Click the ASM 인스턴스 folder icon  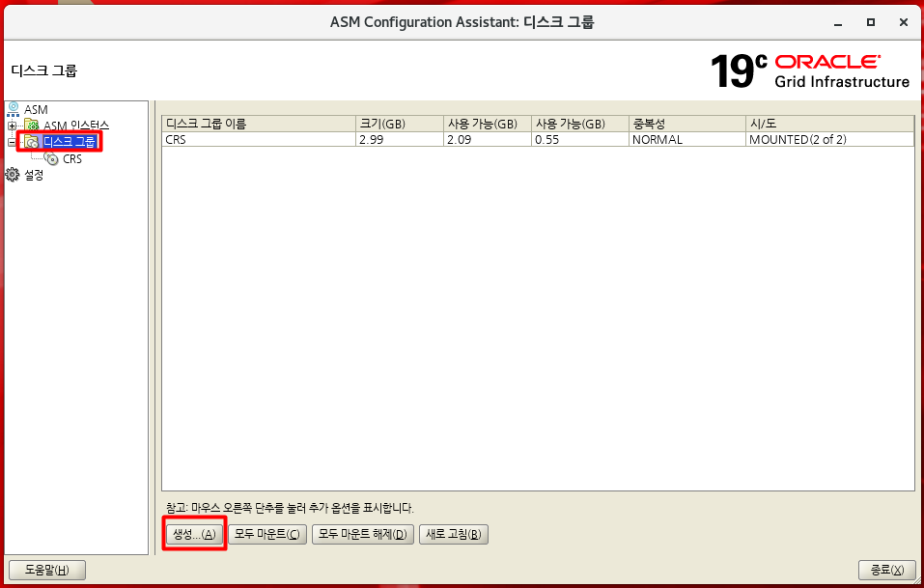pyautogui.click(x=32, y=126)
